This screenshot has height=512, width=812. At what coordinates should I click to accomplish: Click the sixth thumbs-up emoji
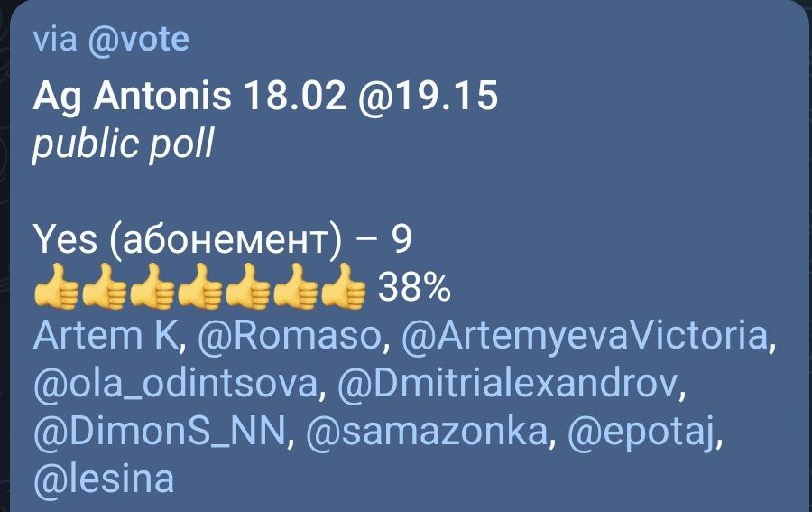(x=296, y=290)
